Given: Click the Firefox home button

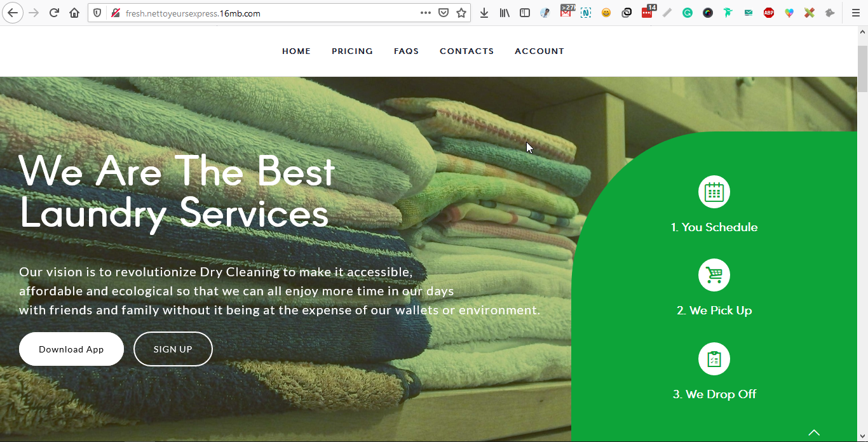Looking at the screenshot, I should (x=74, y=13).
